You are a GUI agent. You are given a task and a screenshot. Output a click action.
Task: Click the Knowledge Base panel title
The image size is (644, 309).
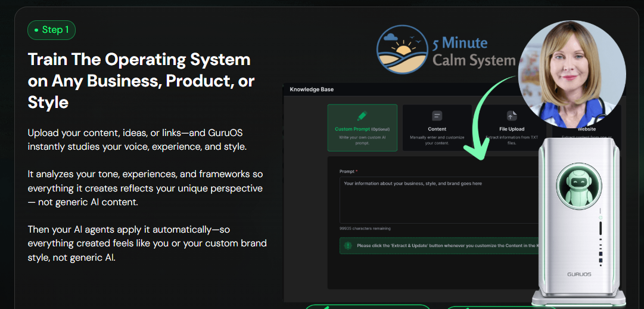point(312,89)
